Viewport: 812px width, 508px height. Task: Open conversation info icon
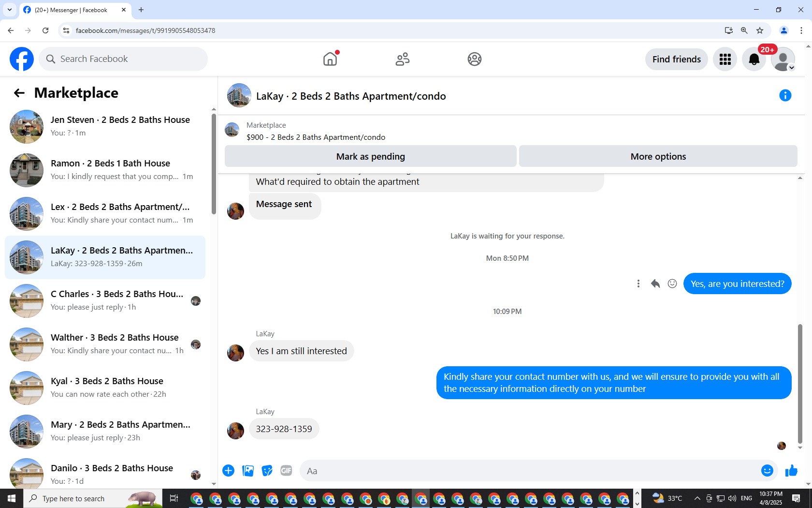tap(785, 95)
